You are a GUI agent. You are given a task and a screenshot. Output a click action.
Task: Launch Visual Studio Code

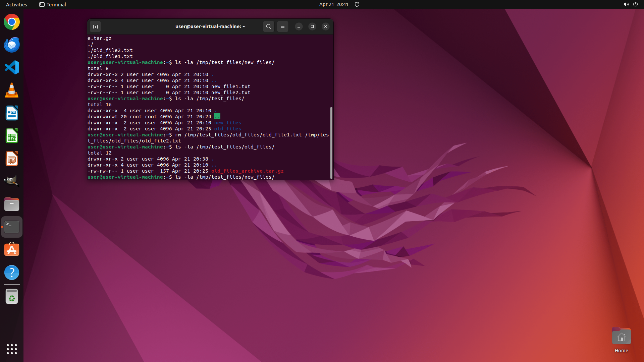click(x=12, y=68)
